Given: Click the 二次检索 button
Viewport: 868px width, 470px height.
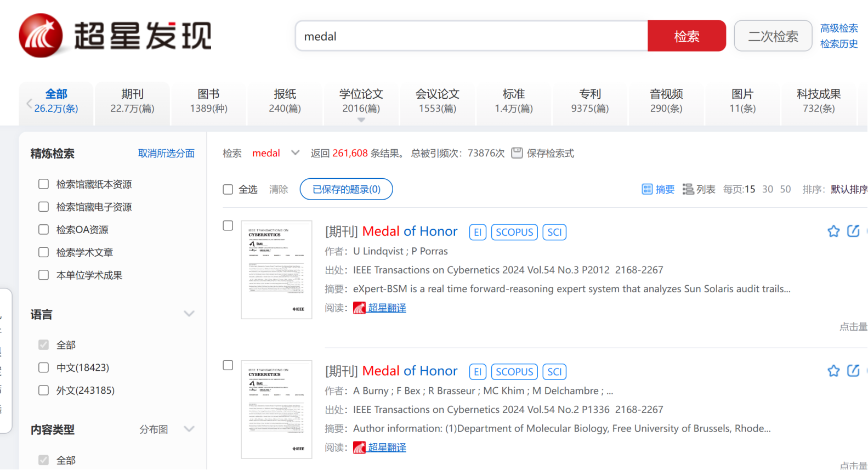Looking at the screenshot, I should (x=773, y=36).
